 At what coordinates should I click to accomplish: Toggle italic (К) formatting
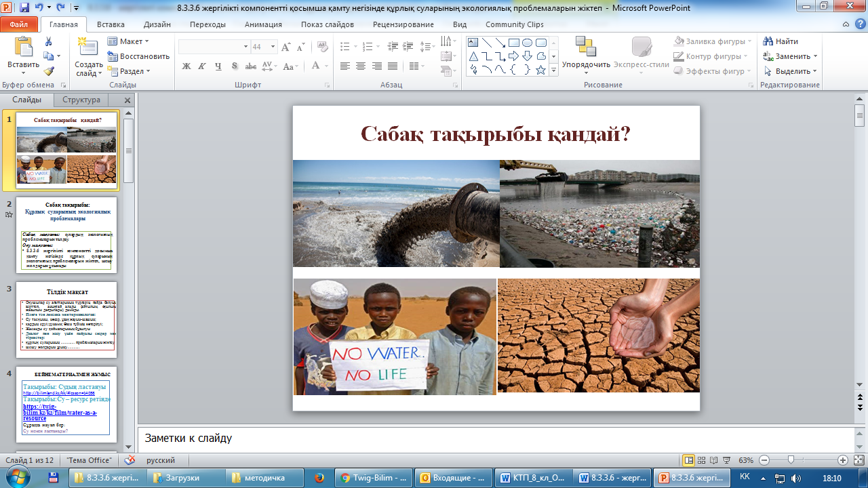pos(202,66)
